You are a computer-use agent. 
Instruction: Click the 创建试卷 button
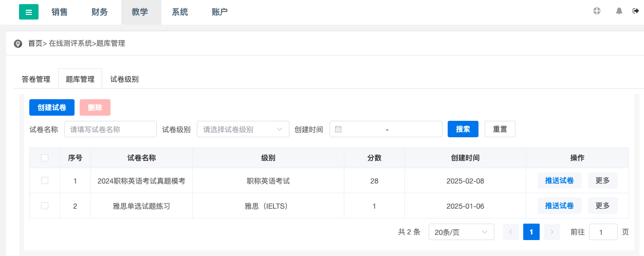pos(52,107)
